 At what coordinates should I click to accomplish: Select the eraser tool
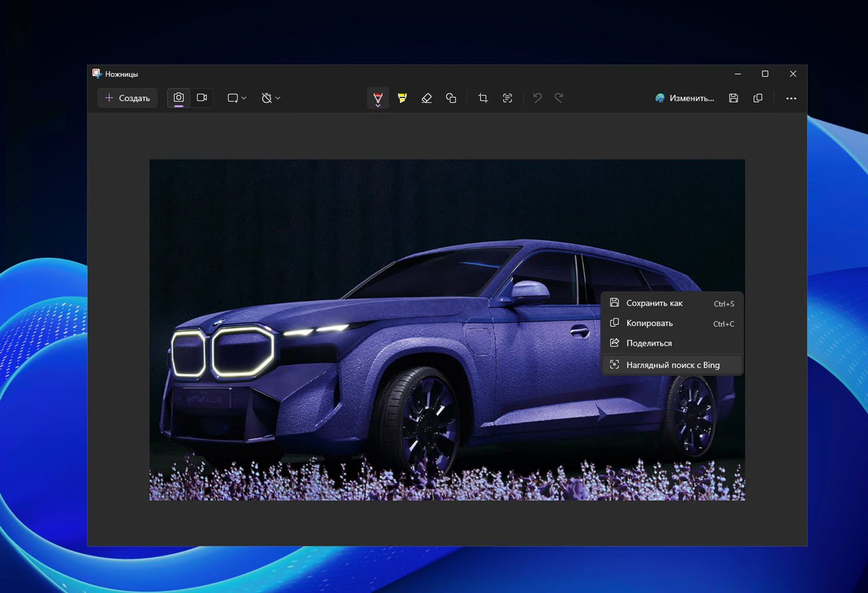tap(426, 98)
